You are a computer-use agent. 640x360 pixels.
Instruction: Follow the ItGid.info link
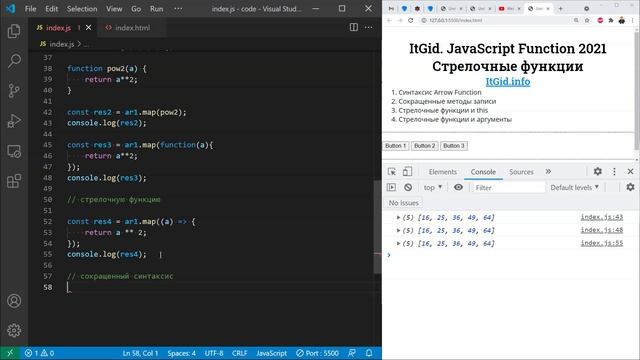click(508, 82)
